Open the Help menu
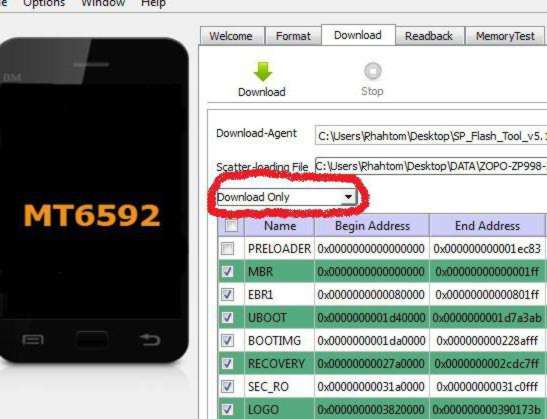Image resolution: width=547 pixels, height=419 pixels. [x=153, y=3]
